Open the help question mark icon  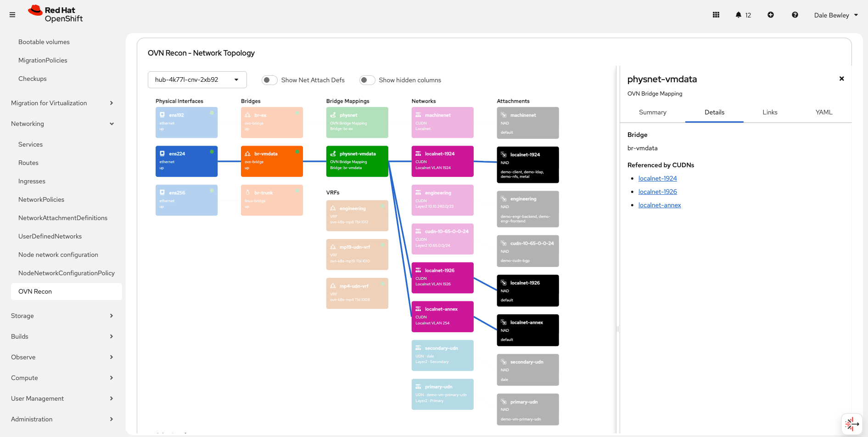795,15
